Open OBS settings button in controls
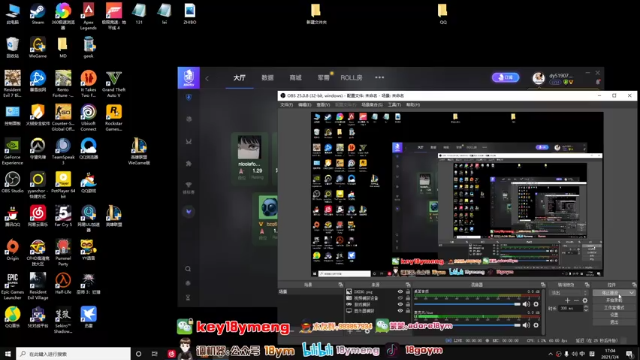640x360 pixels. click(614, 315)
